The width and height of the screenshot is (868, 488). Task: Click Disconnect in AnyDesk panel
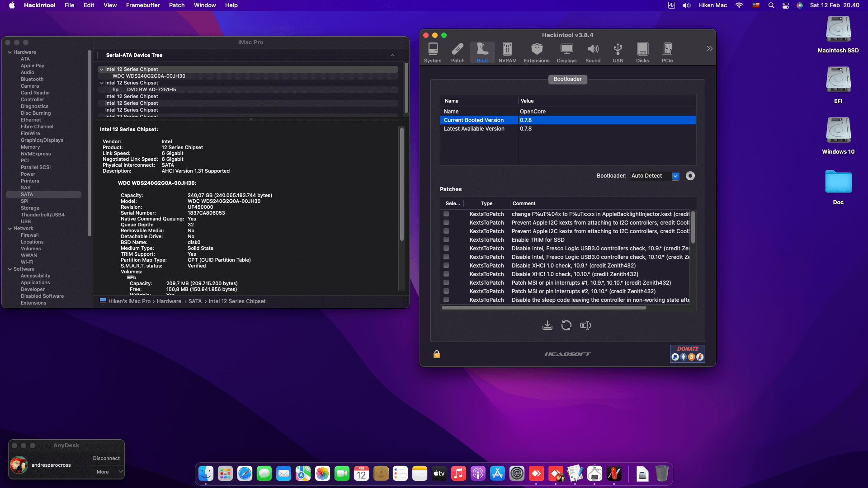tap(106, 458)
